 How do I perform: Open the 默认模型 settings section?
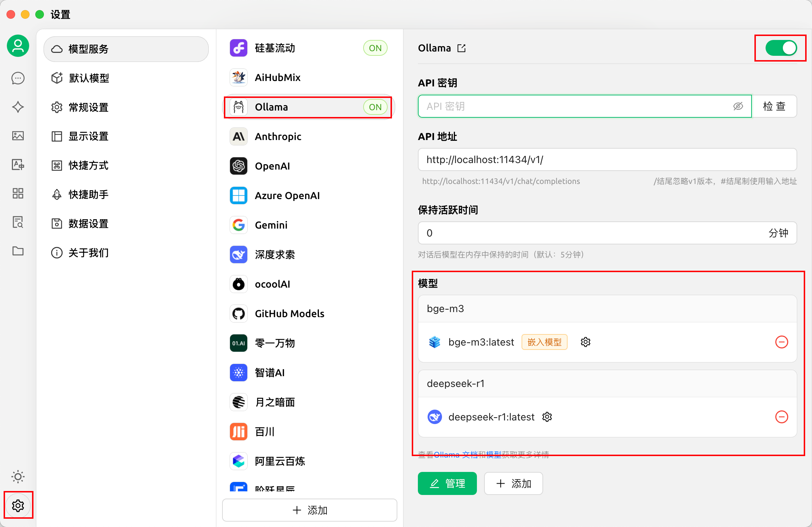tap(89, 78)
